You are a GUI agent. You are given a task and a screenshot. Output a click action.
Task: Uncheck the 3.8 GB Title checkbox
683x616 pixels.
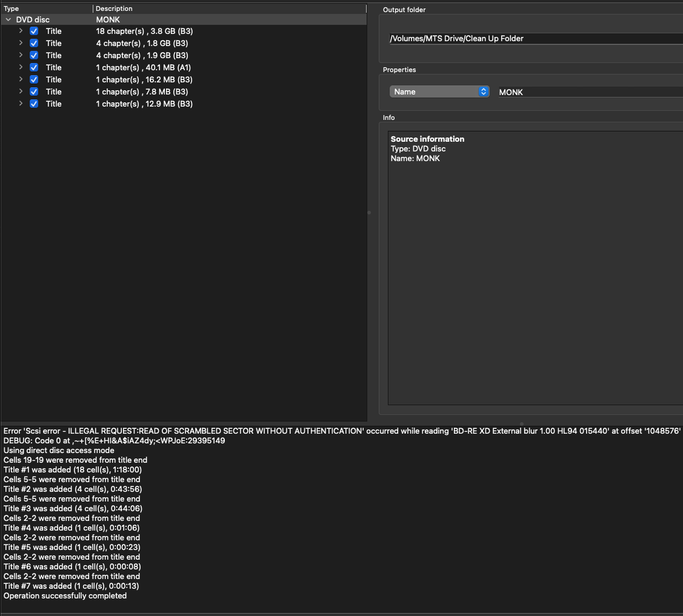click(34, 31)
